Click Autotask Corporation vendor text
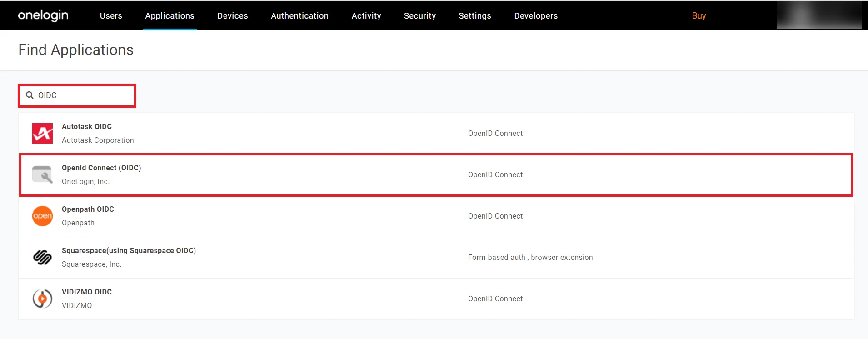 98,140
